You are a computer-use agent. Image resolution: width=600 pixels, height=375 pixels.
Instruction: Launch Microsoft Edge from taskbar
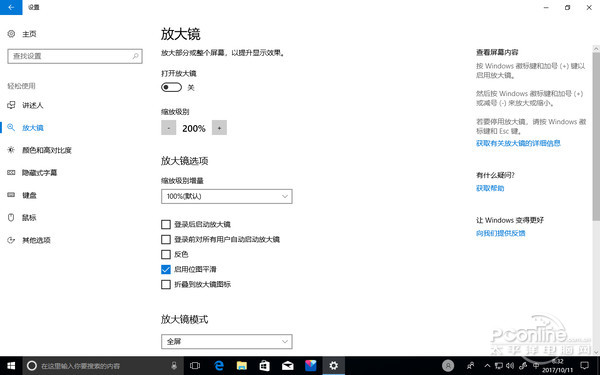coord(219,366)
